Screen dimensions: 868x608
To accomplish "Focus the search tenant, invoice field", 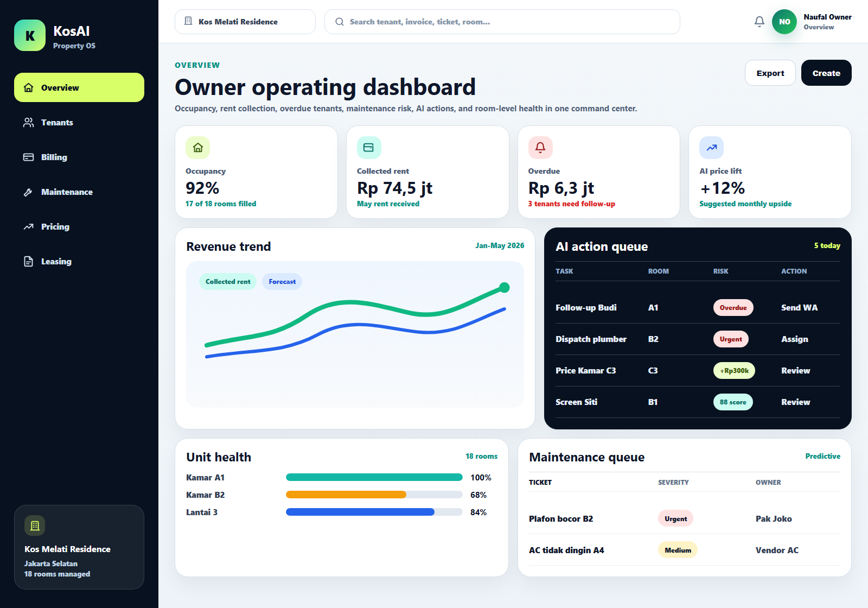I will tap(502, 22).
